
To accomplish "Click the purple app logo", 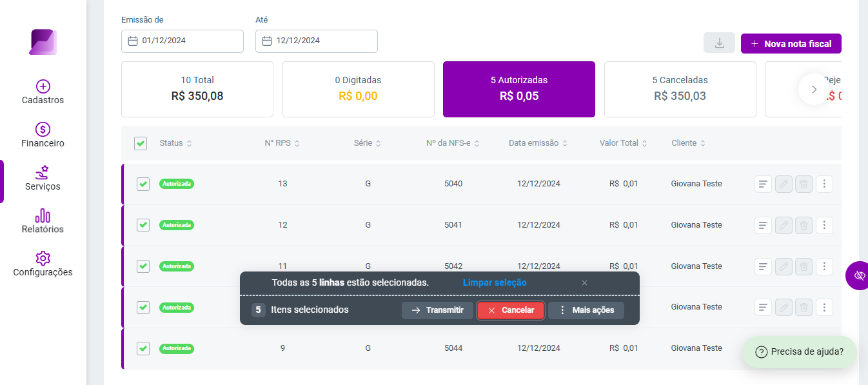I will tap(43, 42).
